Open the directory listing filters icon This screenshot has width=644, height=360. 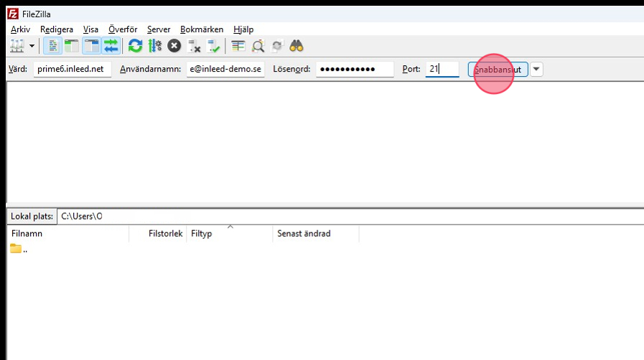[x=238, y=46]
